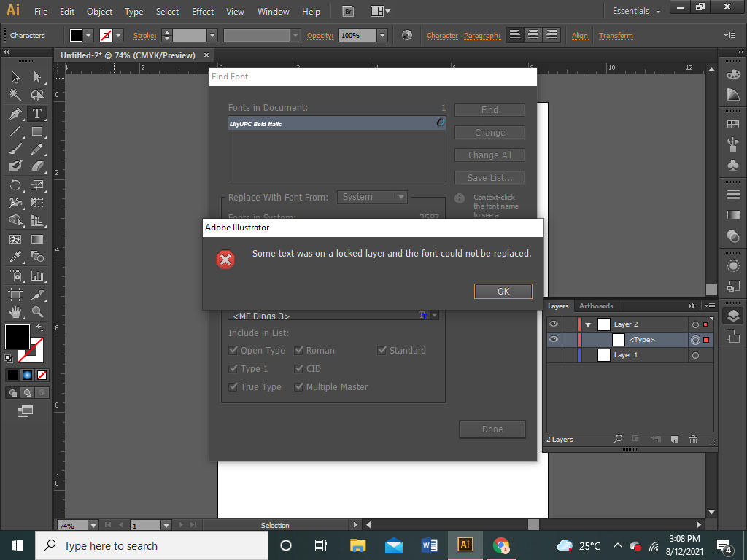This screenshot has height=560, width=747.
Task: Open Replace With Font From dropdown
Action: (372, 197)
